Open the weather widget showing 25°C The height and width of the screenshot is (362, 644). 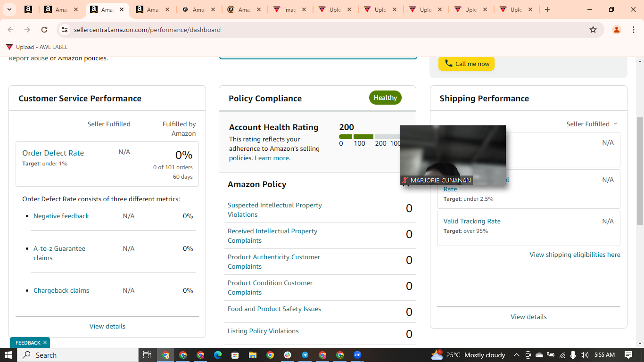click(468, 355)
